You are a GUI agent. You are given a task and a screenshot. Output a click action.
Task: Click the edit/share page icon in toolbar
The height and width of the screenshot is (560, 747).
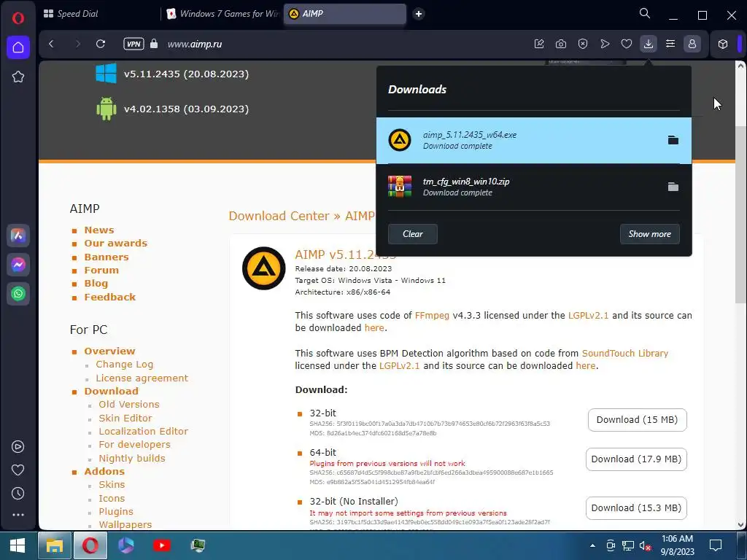[x=539, y=44]
